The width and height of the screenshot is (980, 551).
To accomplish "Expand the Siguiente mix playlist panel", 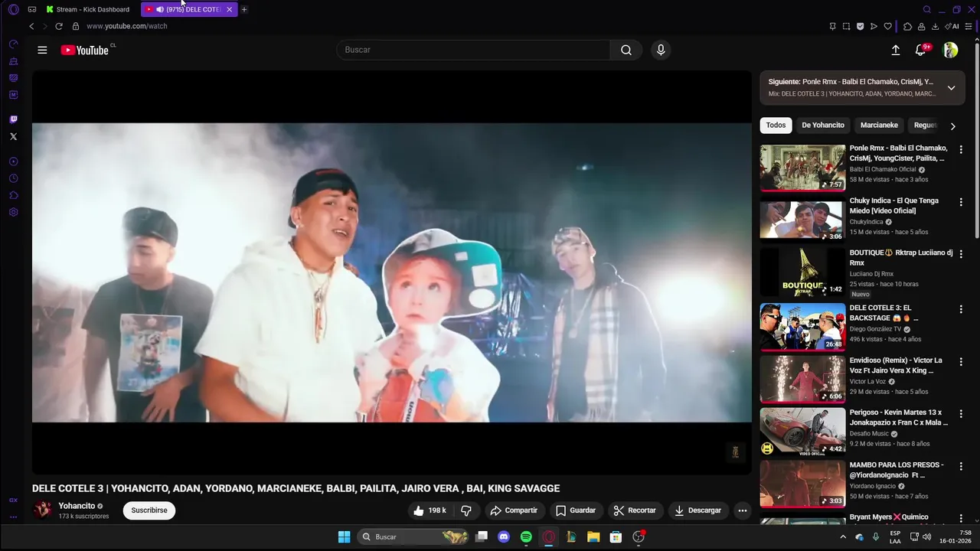I will point(951,87).
